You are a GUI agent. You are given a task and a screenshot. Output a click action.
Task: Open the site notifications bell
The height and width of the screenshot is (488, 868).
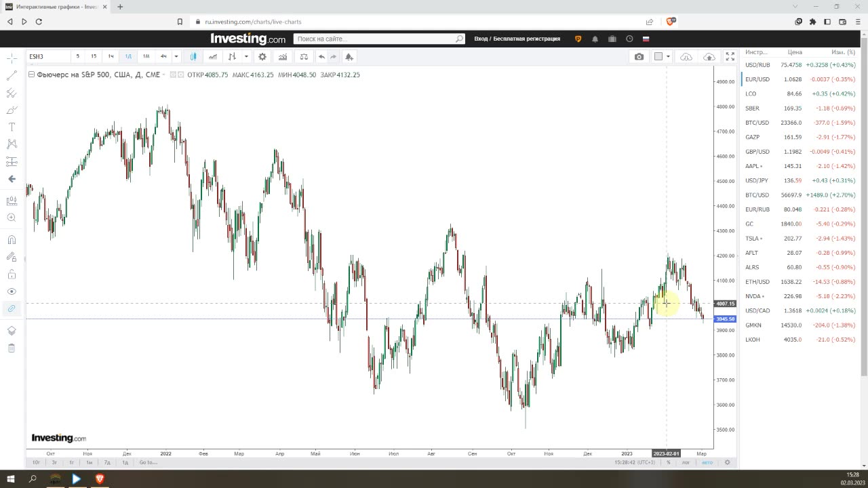[x=595, y=39]
